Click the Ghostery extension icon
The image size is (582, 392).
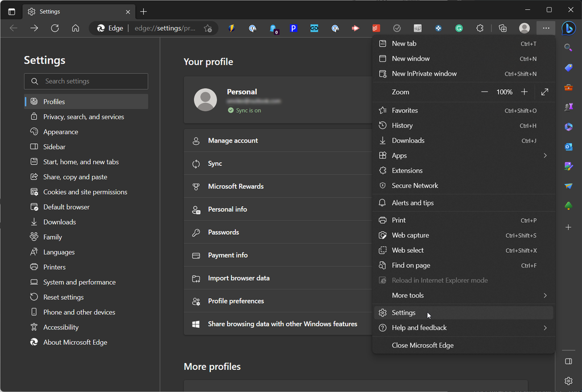coord(272,28)
